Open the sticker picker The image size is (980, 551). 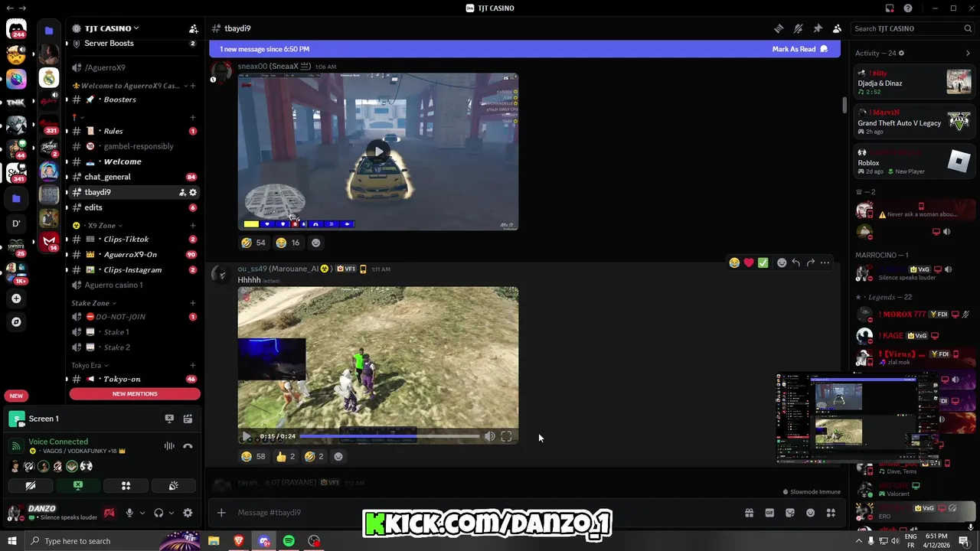tap(790, 513)
